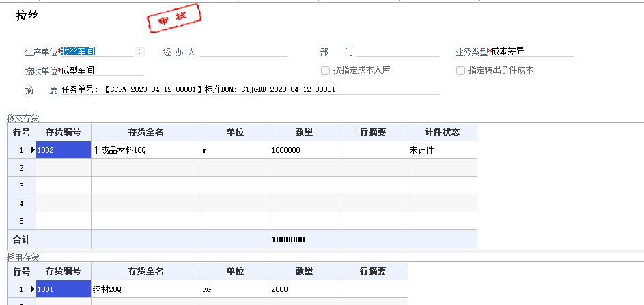Image resolution: width=644 pixels, height=305 pixels.
Task: Select the 业务类型 field showing 成本差异
Action: (x=533, y=51)
